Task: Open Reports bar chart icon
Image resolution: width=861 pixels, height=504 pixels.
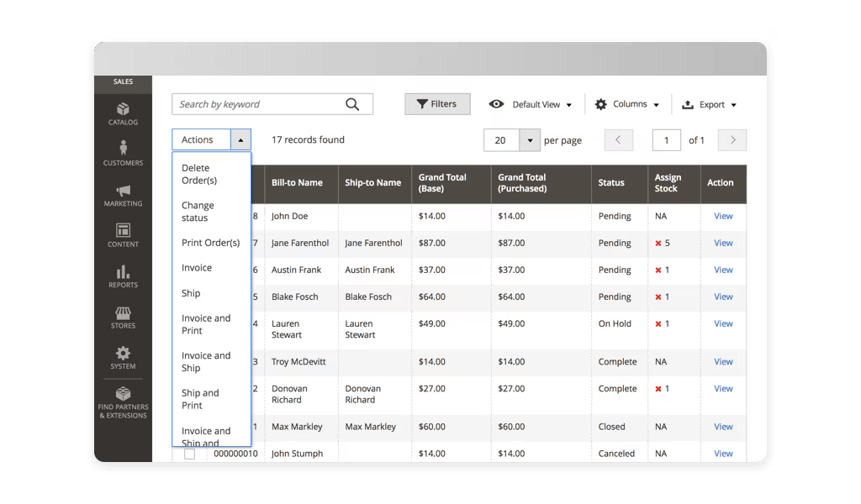Action: (123, 271)
